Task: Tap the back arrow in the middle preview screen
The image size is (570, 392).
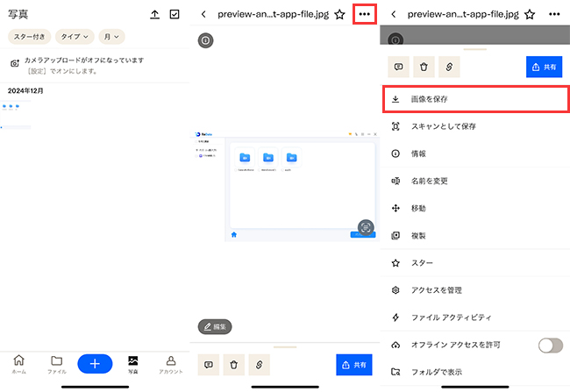Action: (x=203, y=14)
